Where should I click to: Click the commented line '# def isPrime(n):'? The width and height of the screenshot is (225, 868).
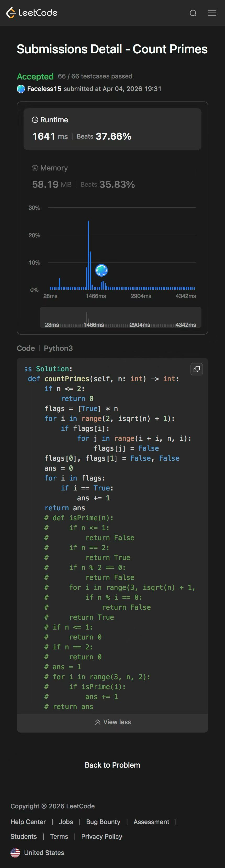click(x=79, y=518)
